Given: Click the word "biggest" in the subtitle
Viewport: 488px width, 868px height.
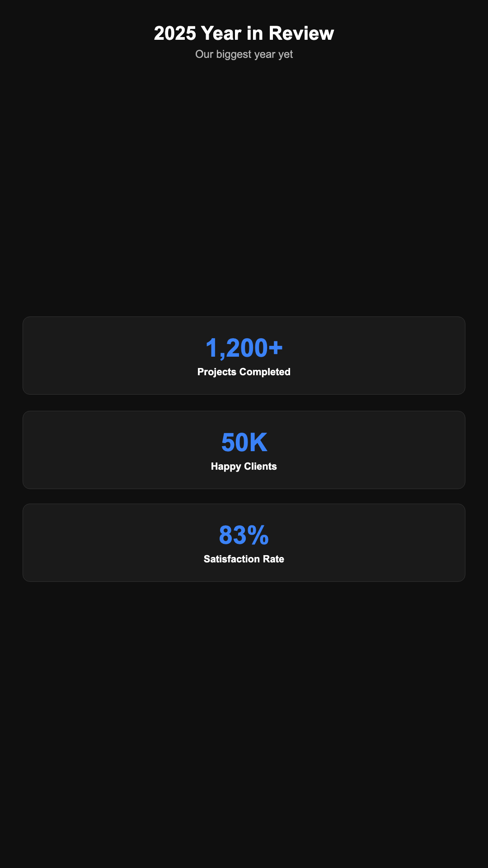Looking at the screenshot, I should tap(234, 55).
